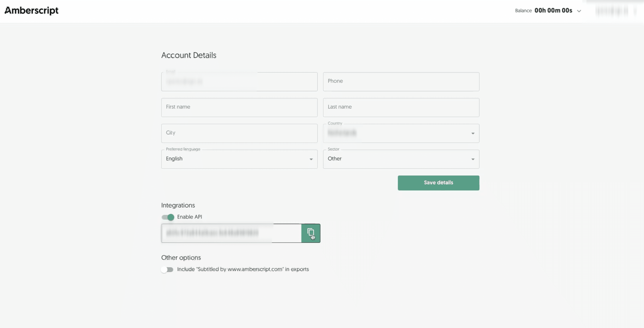Click the Save details button
Viewport: 644px width, 328px height.
(438, 183)
